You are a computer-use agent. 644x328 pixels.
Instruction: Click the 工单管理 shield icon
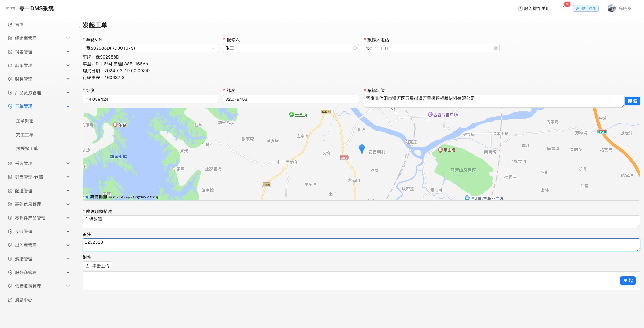(x=10, y=106)
